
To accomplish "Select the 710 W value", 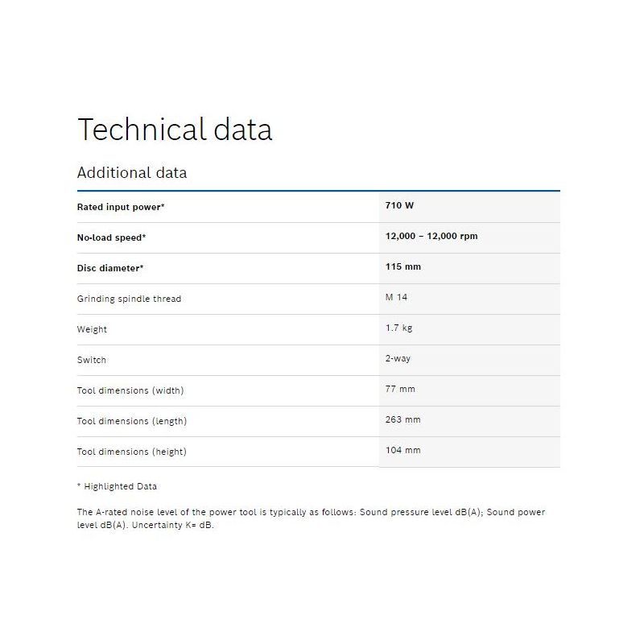I will [x=399, y=205].
